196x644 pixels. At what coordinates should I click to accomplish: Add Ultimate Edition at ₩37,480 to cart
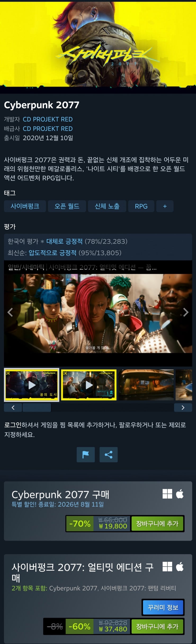coord(157,626)
